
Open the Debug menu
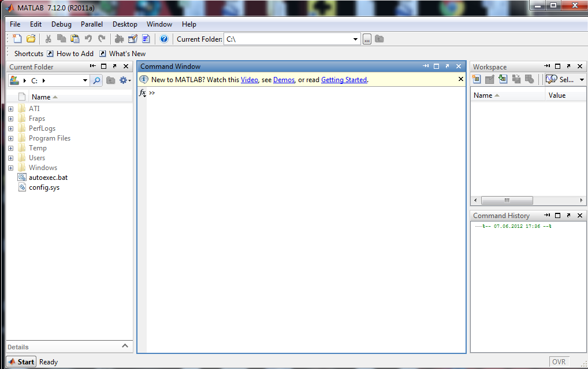click(x=61, y=24)
